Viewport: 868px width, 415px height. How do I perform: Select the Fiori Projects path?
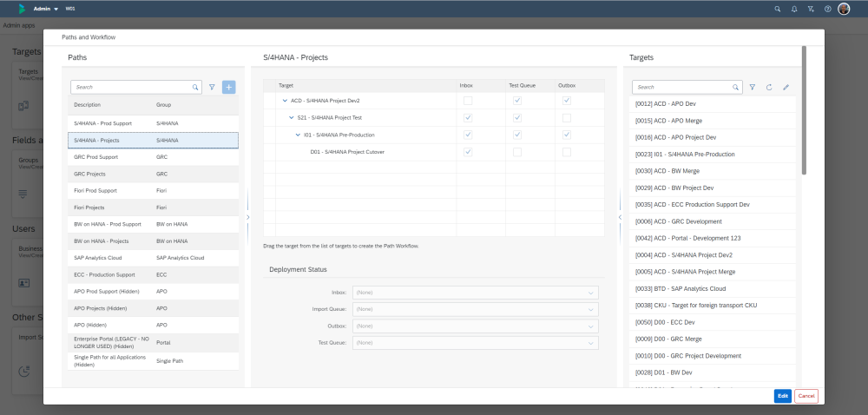[153, 207]
